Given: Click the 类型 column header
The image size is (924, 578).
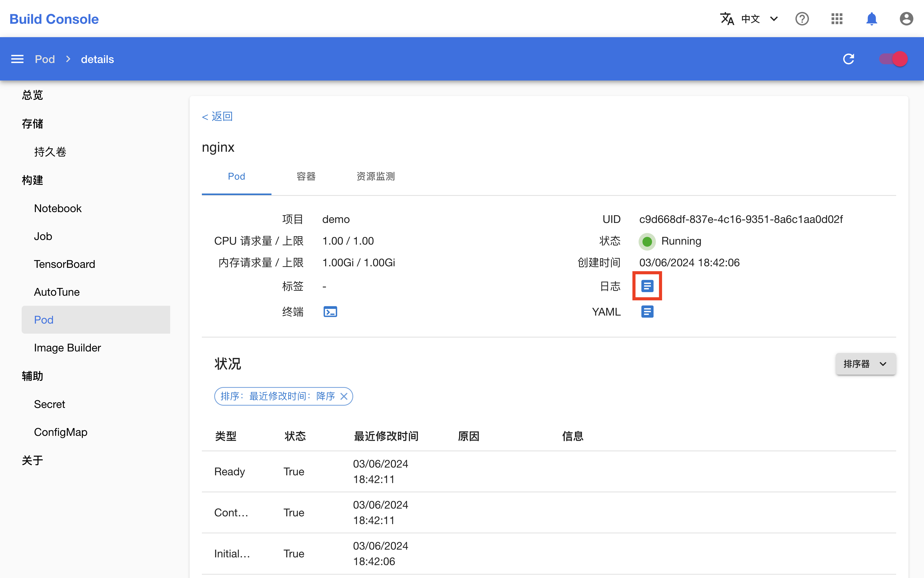Looking at the screenshot, I should pyautogui.click(x=226, y=436).
